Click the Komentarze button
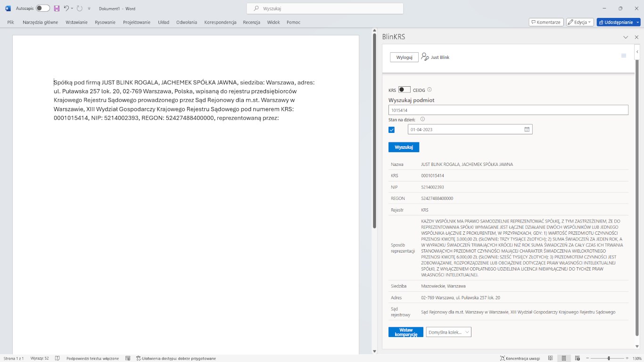Screen dimensions: 644x362 coord(546,22)
